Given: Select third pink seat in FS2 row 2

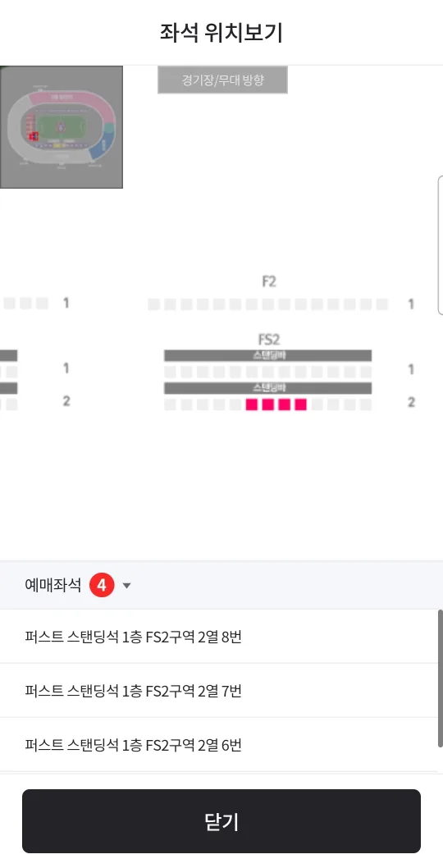Looking at the screenshot, I should click(x=285, y=404).
